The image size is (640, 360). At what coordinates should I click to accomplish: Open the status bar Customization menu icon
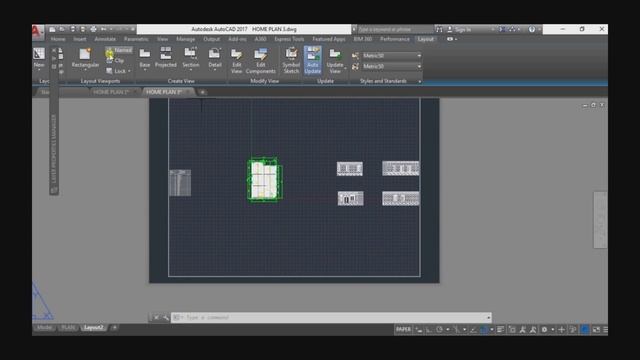(x=605, y=329)
